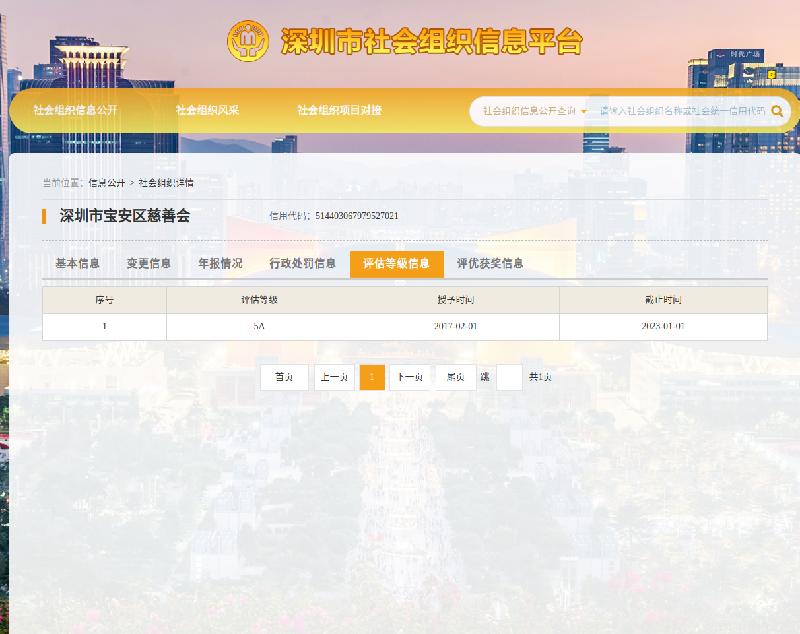Jump to last page 尾页
Viewport: 800px width, 634px height.
pyautogui.click(x=456, y=377)
